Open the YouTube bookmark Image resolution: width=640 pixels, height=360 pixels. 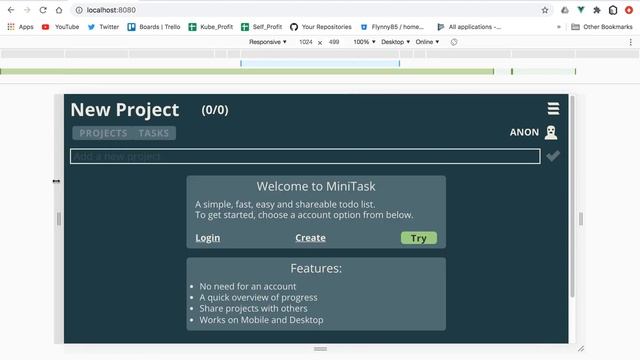(x=60, y=27)
